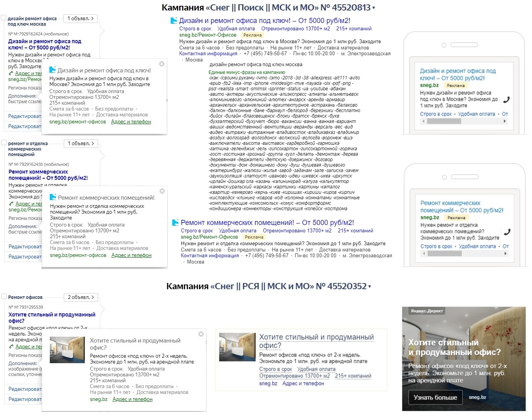Screen dimensions: 532x420
Task: Open the dropdown arrow of campaign № 45520813
Action: pos(374,8)
